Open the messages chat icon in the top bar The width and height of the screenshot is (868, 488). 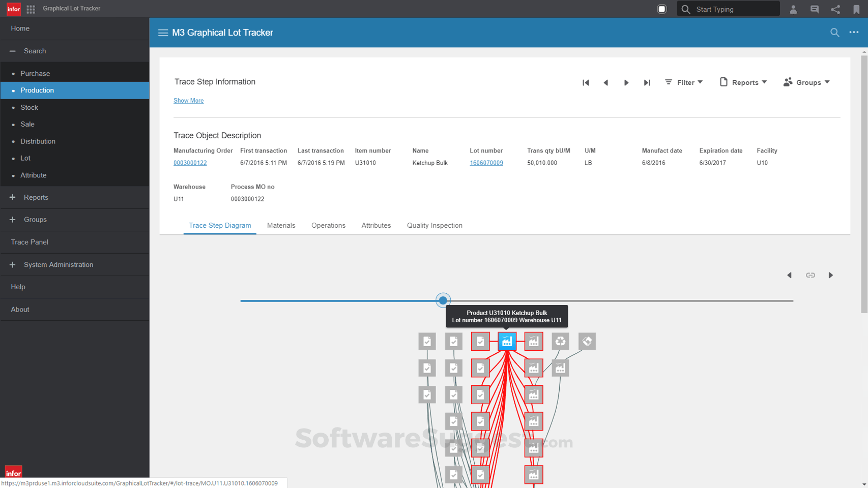click(x=815, y=9)
